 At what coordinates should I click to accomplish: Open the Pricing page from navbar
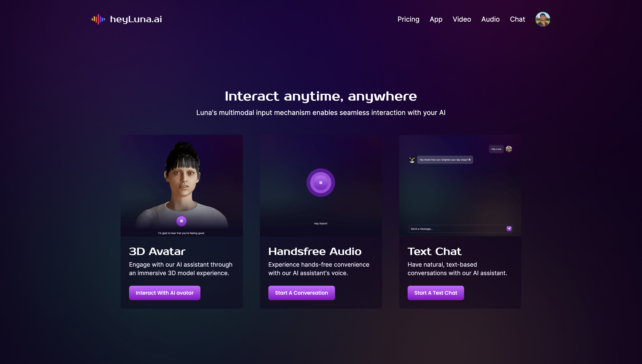point(408,19)
